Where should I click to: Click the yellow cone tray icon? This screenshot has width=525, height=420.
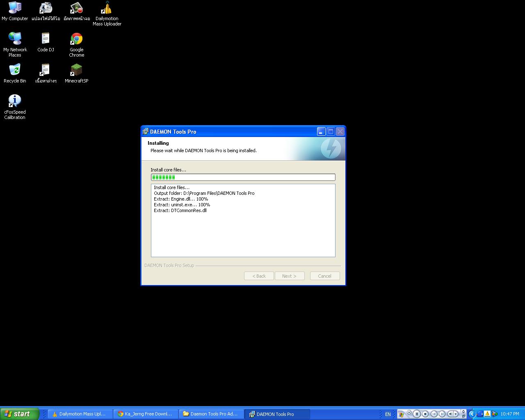[487, 414]
